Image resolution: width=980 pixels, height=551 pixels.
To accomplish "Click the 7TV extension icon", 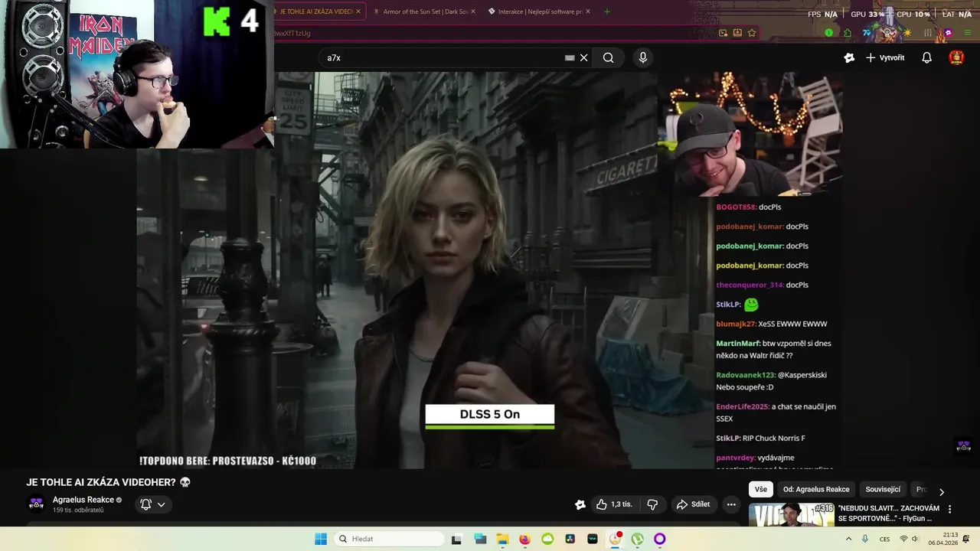I will 867,33.
